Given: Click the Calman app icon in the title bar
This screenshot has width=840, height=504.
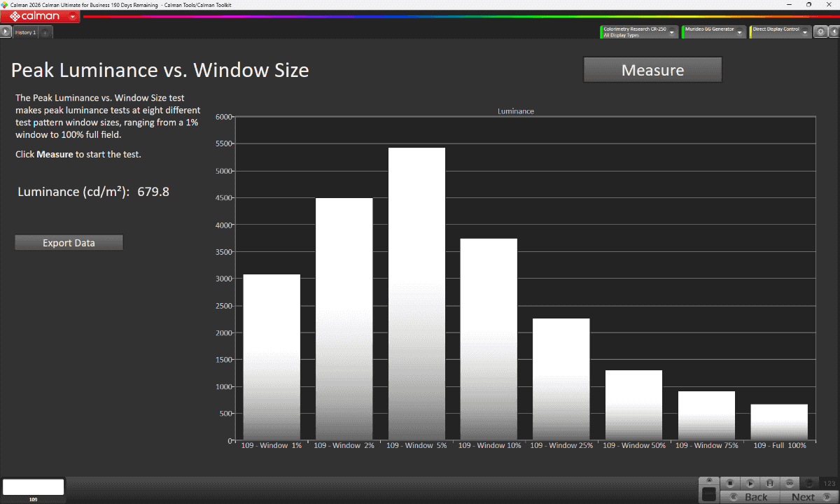Looking at the screenshot, I should pyautogui.click(x=5, y=4).
